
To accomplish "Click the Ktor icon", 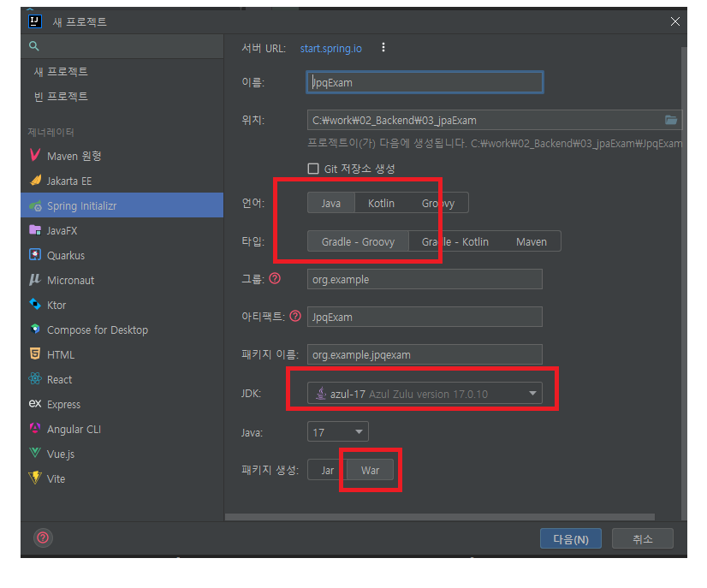I will click(35, 305).
